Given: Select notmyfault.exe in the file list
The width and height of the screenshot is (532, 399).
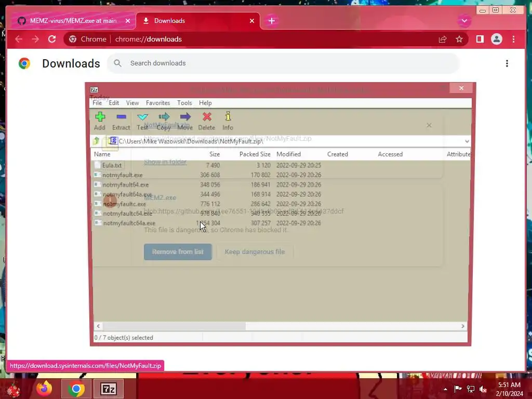Looking at the screenshot, I should 208,175.
